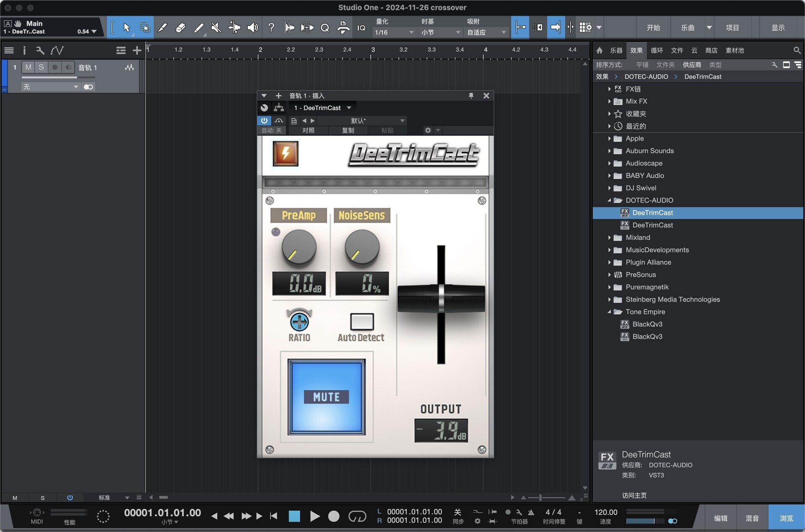Toggle monitor on 音轨 1

coord(68,67)
